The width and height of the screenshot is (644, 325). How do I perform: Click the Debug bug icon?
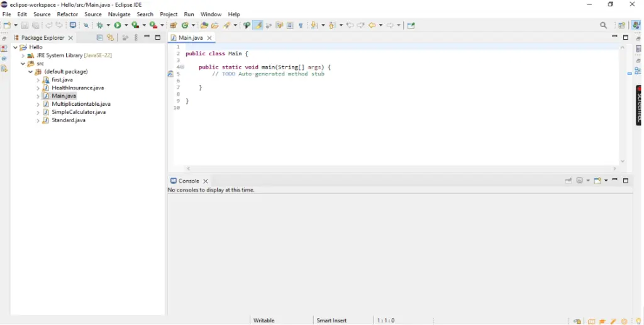100,25
